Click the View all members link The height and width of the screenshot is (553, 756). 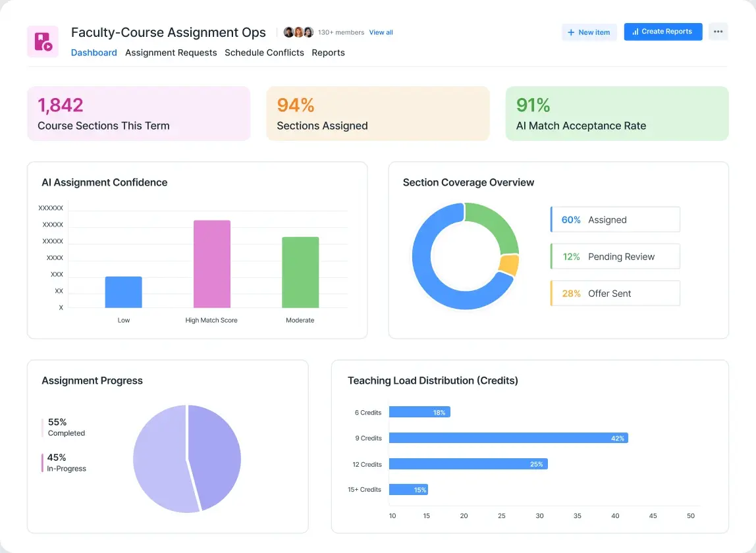click(x=381, y=32)
